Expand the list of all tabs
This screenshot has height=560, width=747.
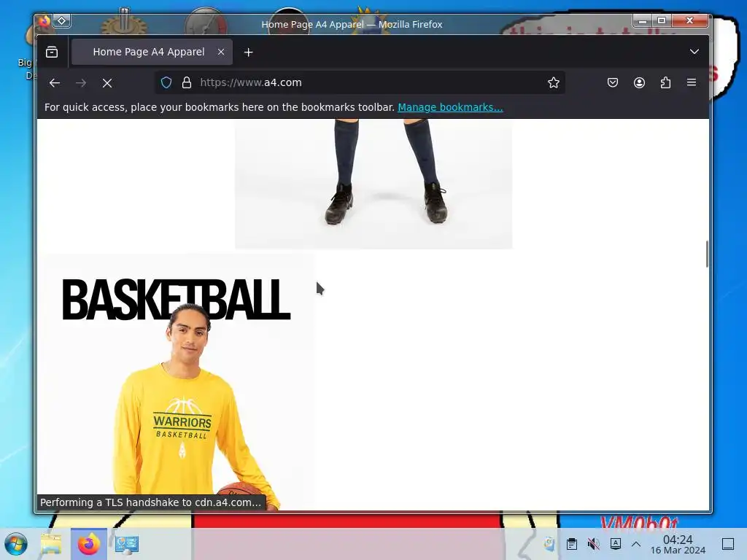(694, 52)
